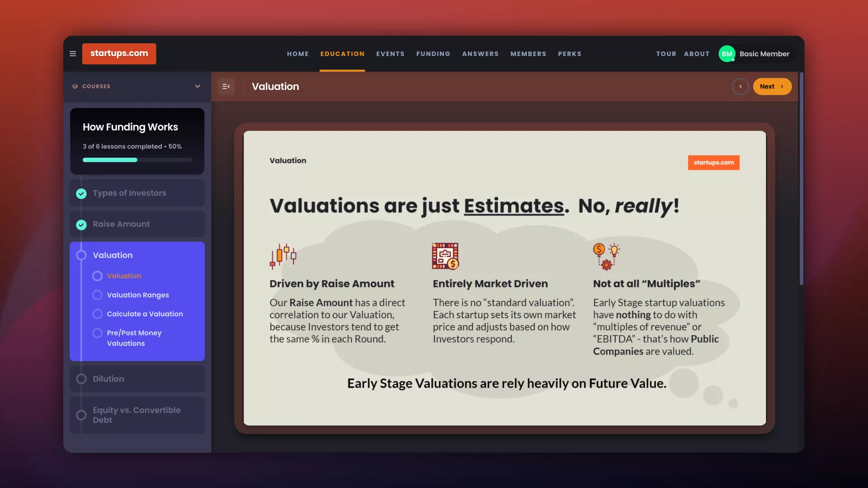Open the hamburger menu icon

click(x=73, y=54)
